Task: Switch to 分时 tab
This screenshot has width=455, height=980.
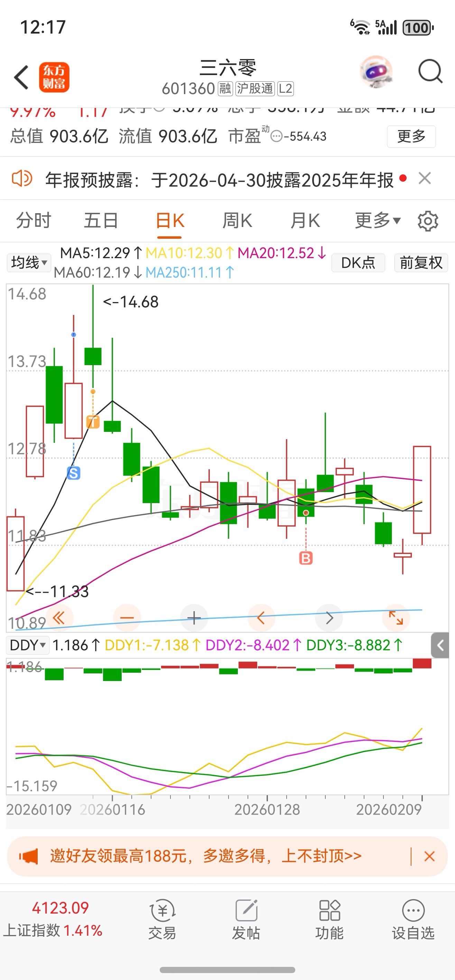Action: tap(34, 220)
